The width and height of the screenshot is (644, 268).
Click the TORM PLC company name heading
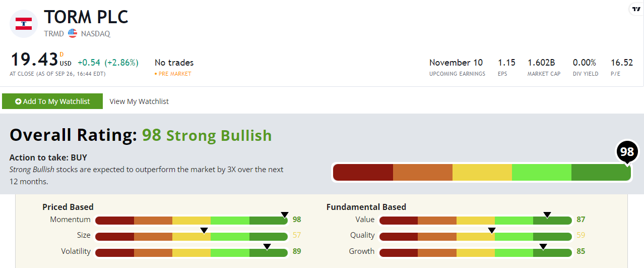point(86,17)
